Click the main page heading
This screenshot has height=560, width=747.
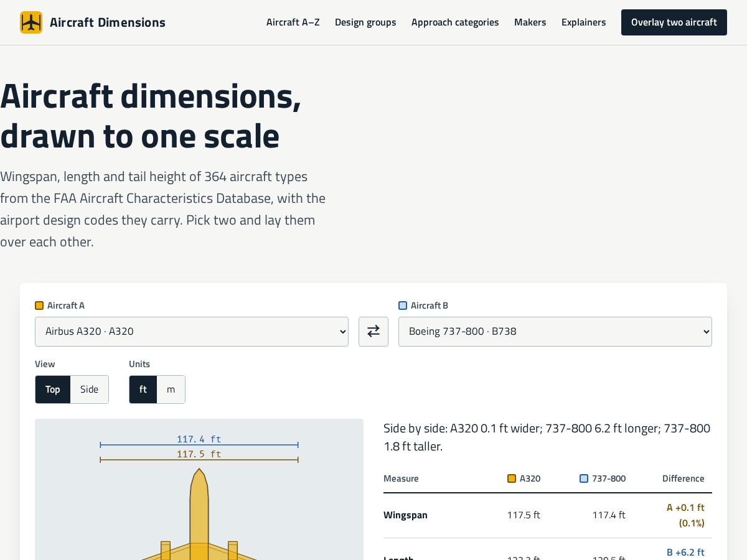[x=151, y=116]
